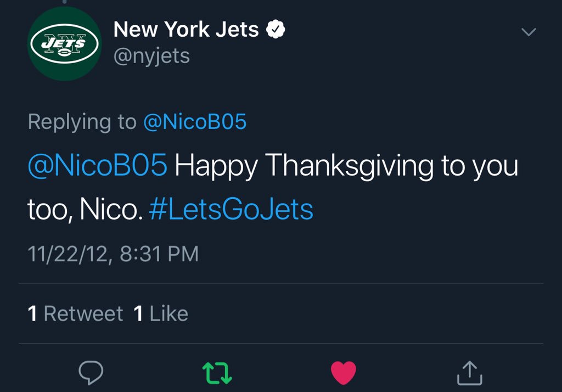Click the Happy Thanksgiving tweet text
562x392 pixels.
[346, 166]
